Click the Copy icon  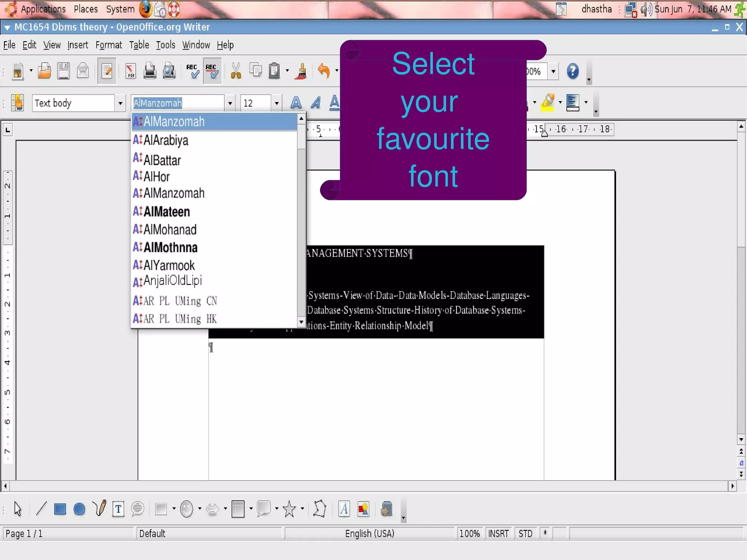[x=256, y=70]
